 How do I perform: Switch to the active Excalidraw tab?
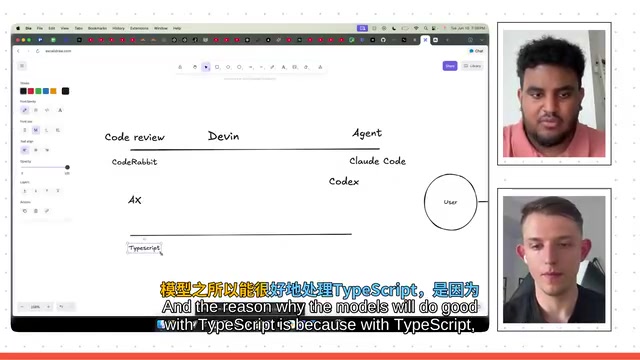[425, 40]
